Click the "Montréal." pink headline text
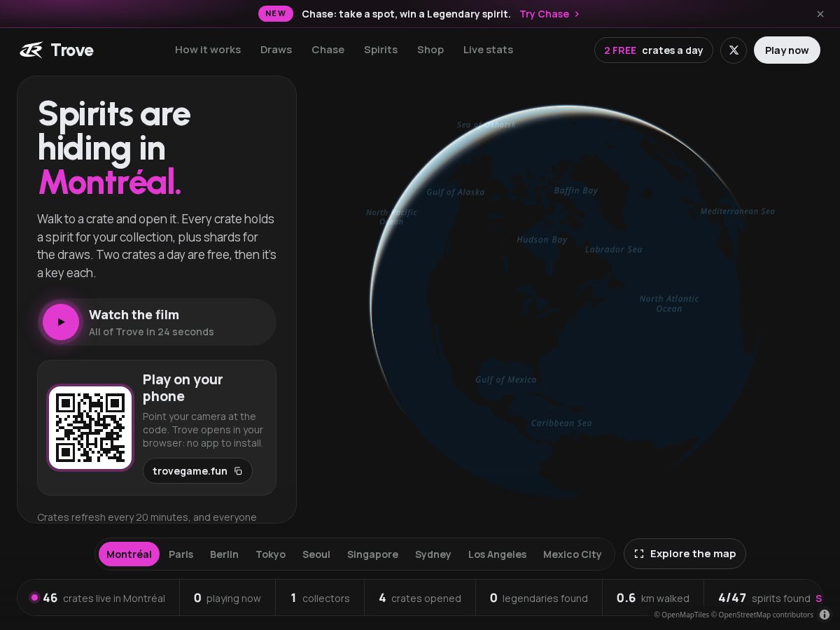Image resolution: width=840 pixels, height=630 pixels. point(110,181)
